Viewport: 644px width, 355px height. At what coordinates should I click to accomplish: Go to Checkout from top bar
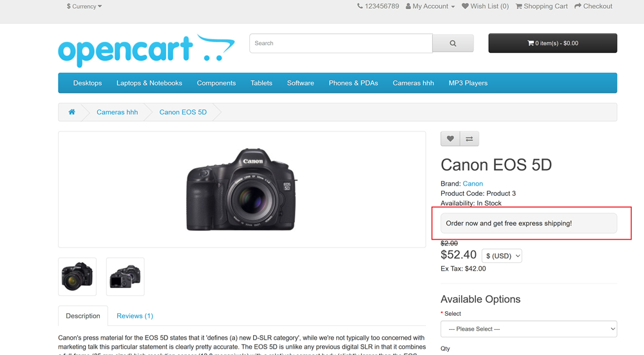click(x=593, y=6)
